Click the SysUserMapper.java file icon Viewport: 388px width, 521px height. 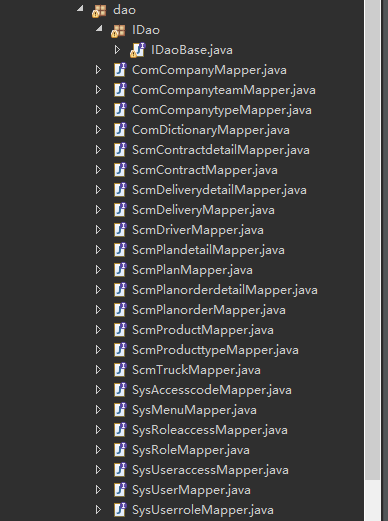(x=120, y=490)
